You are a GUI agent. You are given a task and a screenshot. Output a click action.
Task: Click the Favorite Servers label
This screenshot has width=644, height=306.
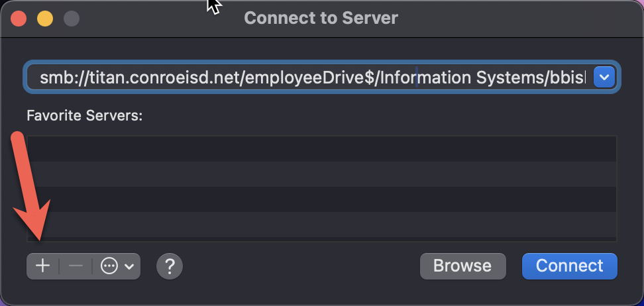tap(85, 116)
